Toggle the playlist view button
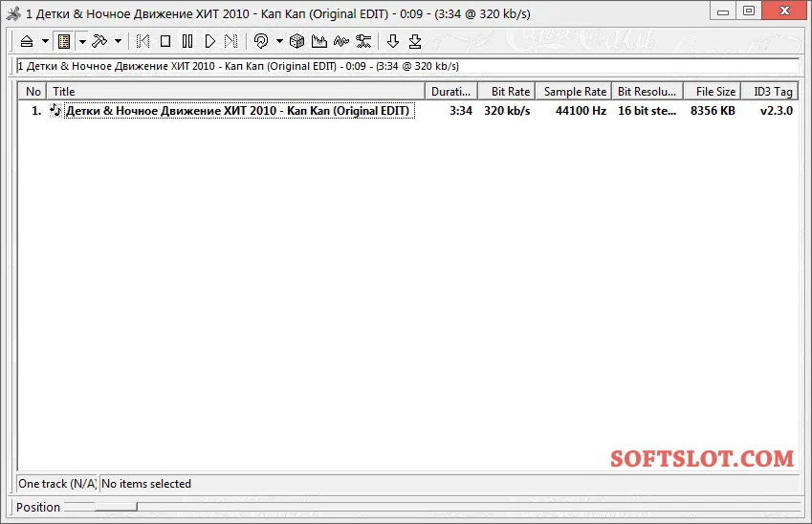The height and width of the screenshot is (524, 812). 64,41
